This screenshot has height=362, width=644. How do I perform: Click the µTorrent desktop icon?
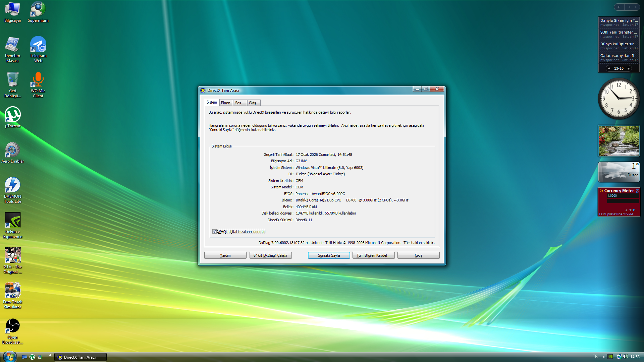[x=13, y=117]
